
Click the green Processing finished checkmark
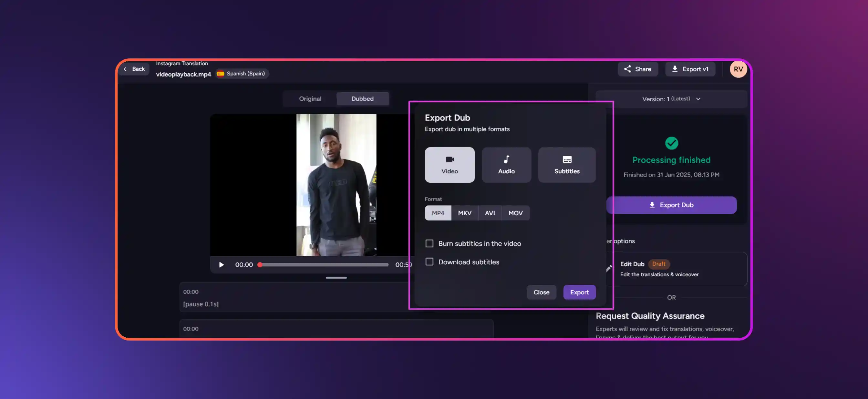[671, 143]
